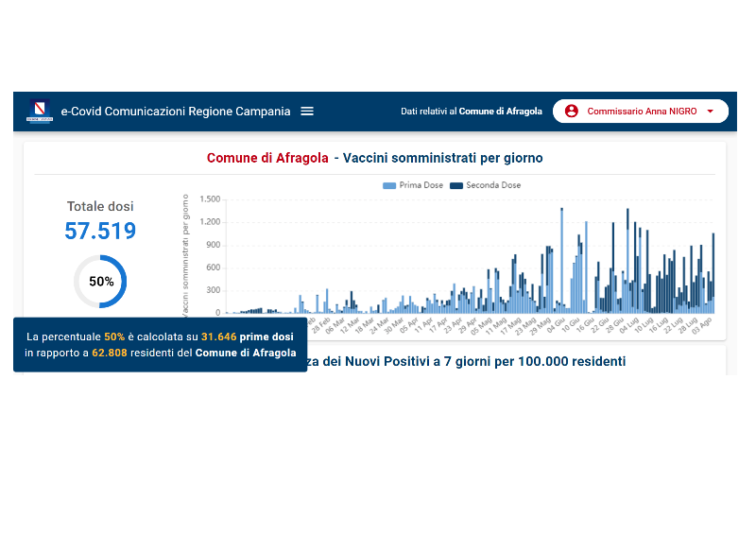Click the last bar at 03 Ago

pyautogui.click(x=713, y=273)
